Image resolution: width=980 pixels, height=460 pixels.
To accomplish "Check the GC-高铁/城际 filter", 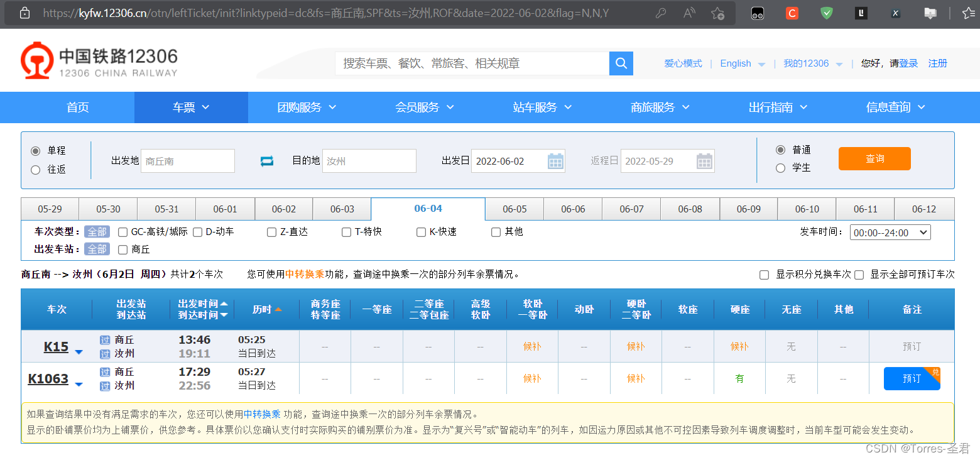I will point(123,232).
